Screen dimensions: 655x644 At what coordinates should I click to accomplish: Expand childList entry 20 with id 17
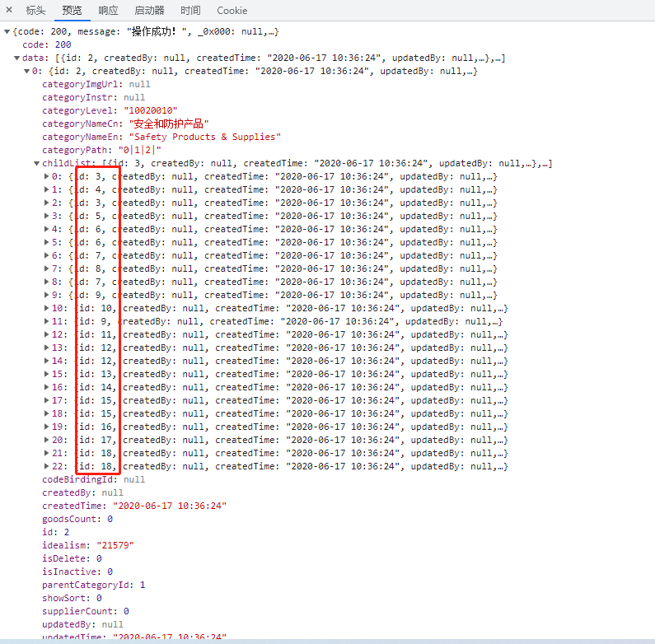pyautogui.click(x=46, y=441)
